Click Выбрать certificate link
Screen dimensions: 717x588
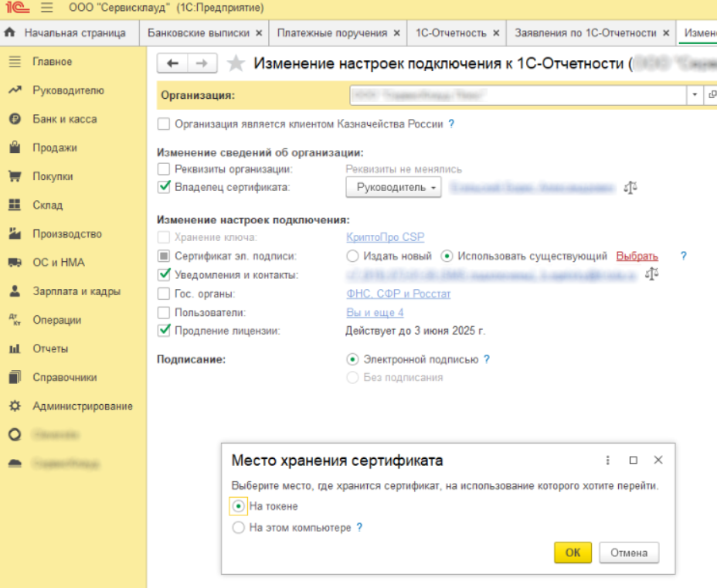tap(637, 256)
